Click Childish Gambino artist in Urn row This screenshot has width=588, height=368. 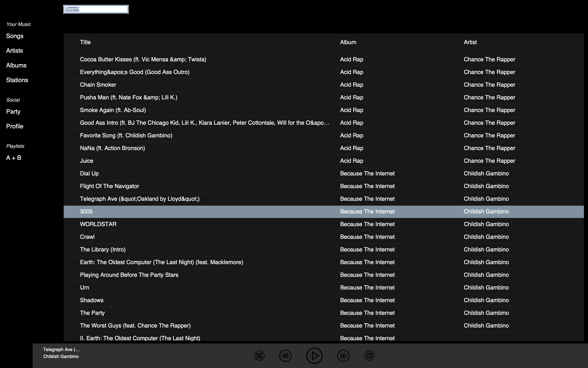coord(486,287)
